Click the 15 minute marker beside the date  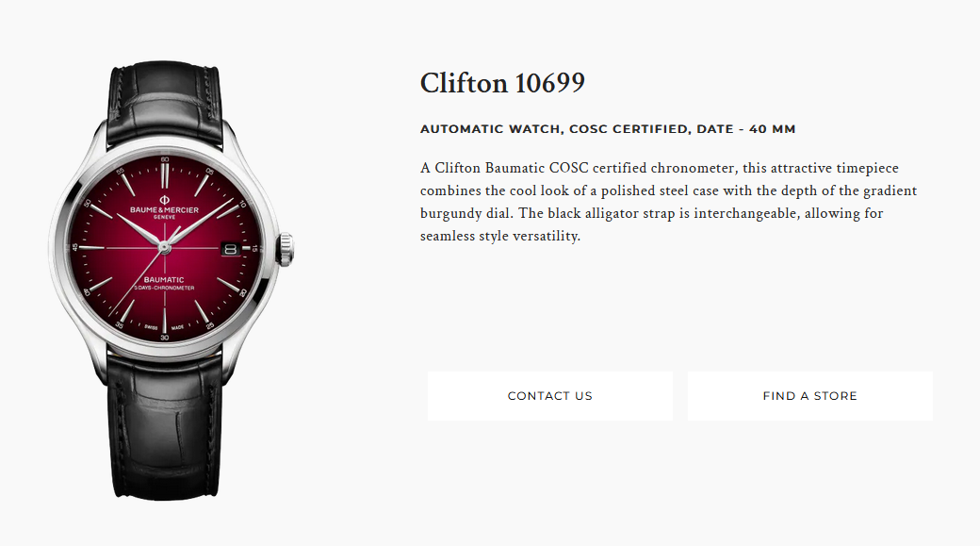tap(254, 248)
